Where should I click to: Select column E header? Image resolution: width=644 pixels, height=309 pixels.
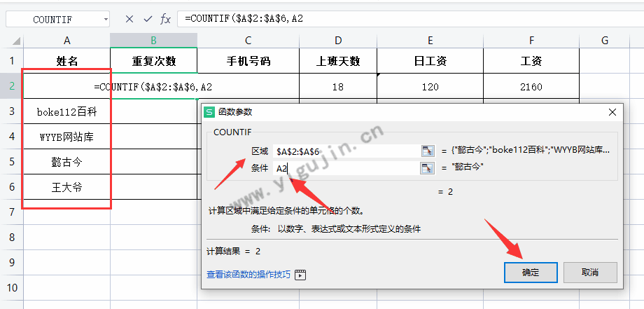click(430, 40)
